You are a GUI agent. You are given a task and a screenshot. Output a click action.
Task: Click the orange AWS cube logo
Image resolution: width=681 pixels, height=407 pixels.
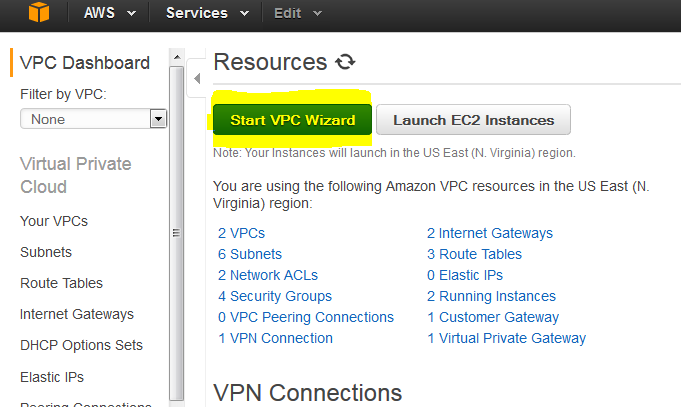[39, 12]
